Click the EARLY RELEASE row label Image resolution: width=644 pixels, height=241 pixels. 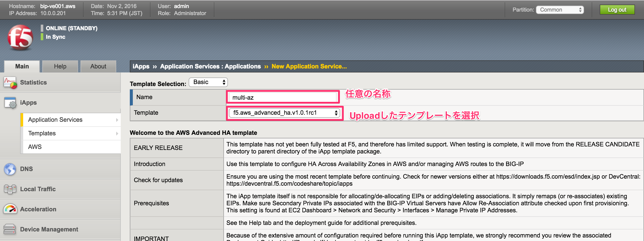[158, 148]
